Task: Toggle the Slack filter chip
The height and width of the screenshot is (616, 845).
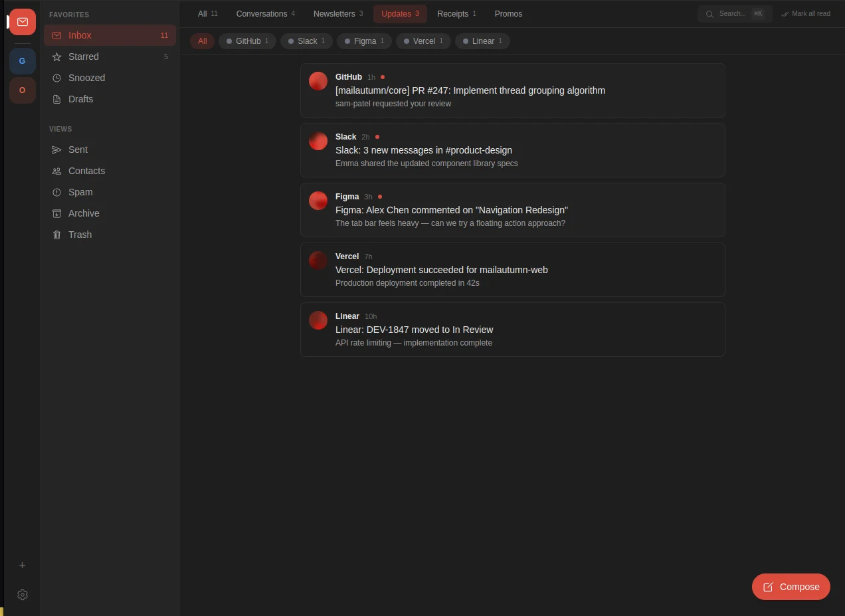Action: (x=306, y=41)
